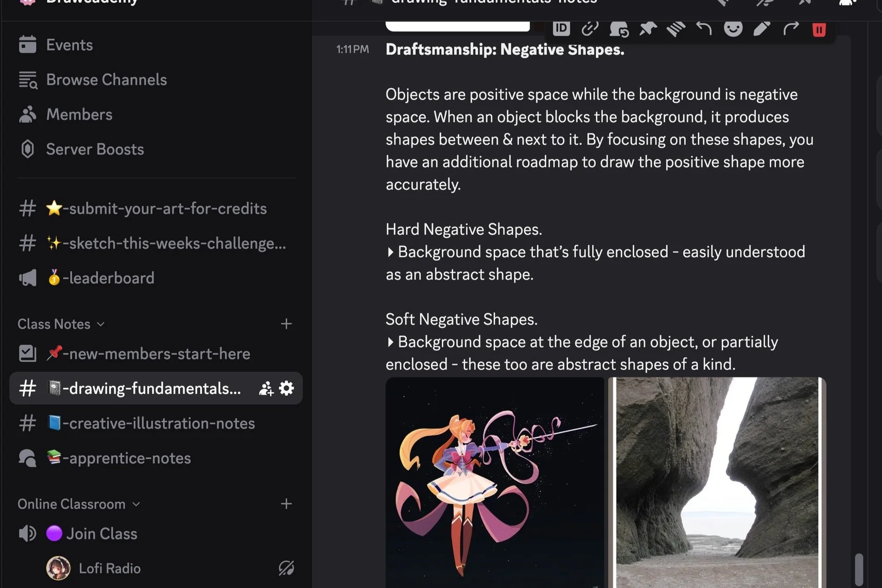Click the Lofi Radio user avatar
Viewport: 882px width, 588px height.
[58, 568]
